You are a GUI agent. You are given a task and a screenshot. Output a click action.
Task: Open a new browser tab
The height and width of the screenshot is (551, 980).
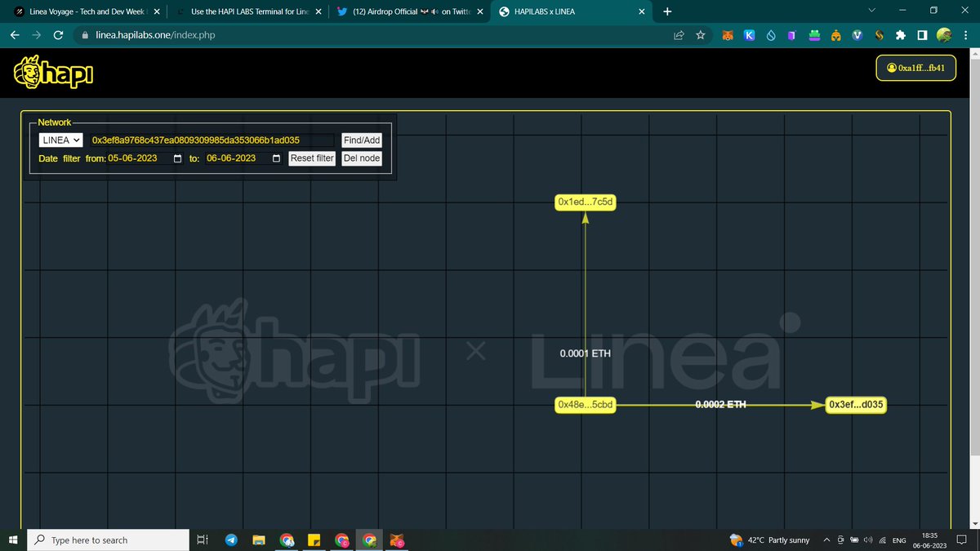point(668,12)
